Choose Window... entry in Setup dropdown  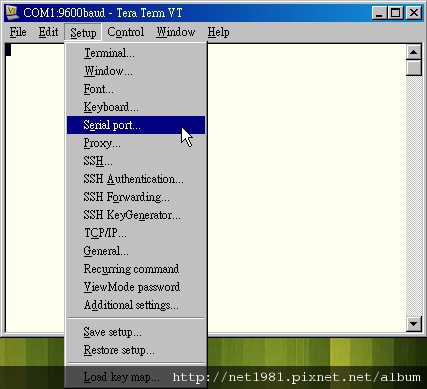pos(136,71)
